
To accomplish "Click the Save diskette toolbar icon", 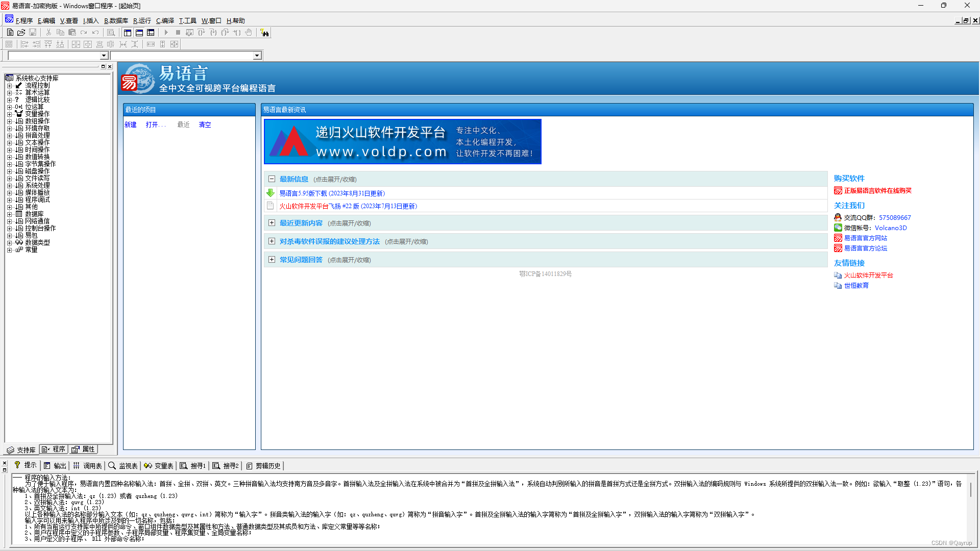I will click(x=33, y=32).
